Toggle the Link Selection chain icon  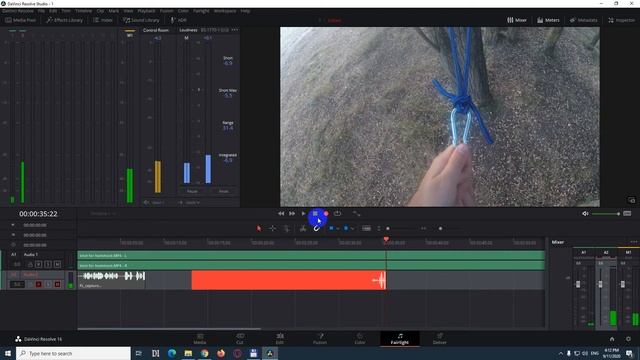coord(316,229)
